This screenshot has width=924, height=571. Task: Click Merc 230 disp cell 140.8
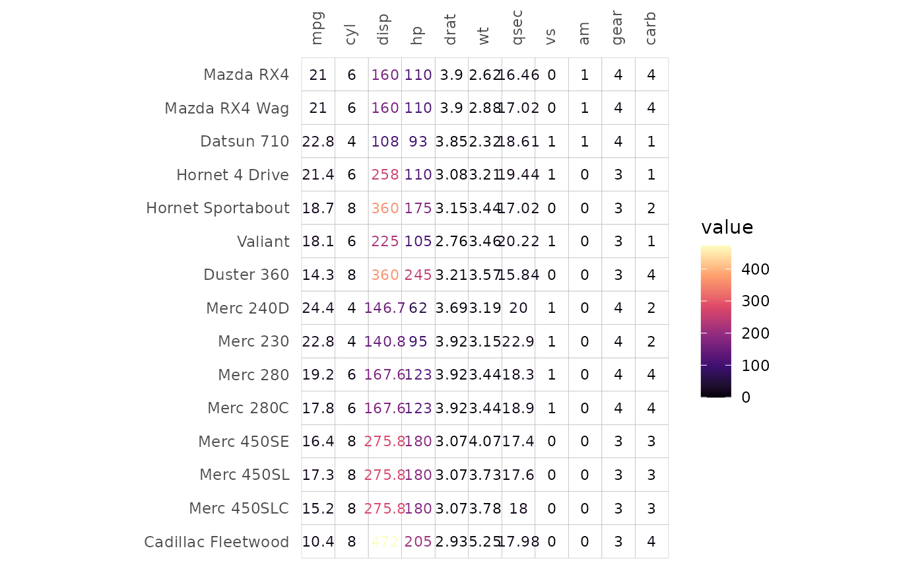[x=385, y=341]
